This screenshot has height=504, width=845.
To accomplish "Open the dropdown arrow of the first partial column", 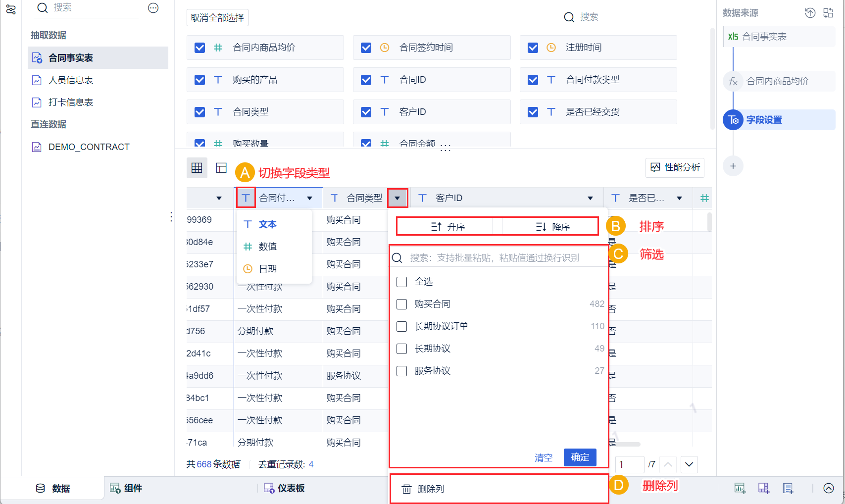I will [219, 198].
